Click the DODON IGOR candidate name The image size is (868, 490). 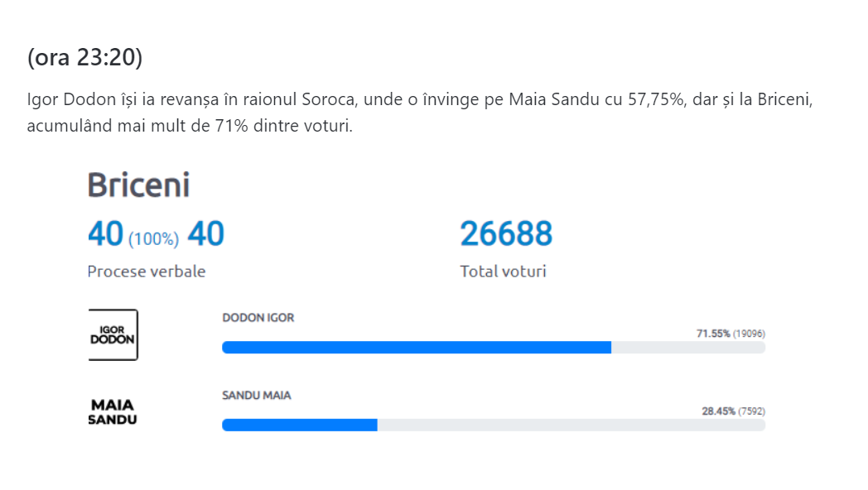[258, 318]
